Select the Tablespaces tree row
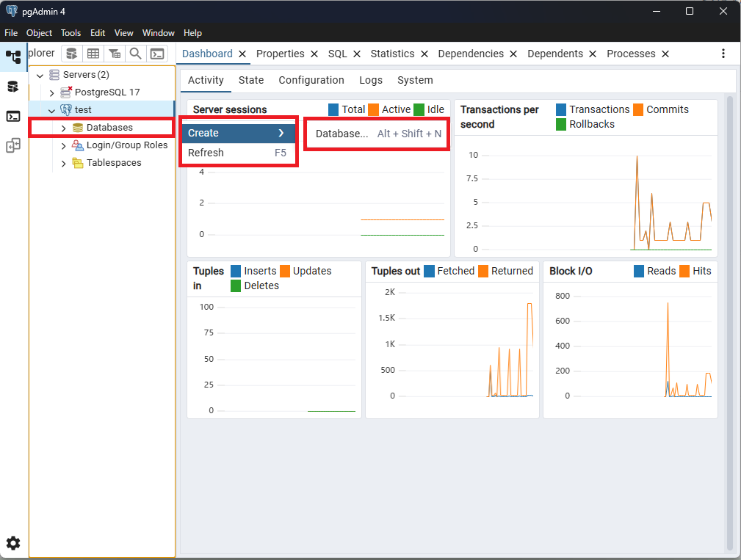741x560 pixels. point(102,163)
